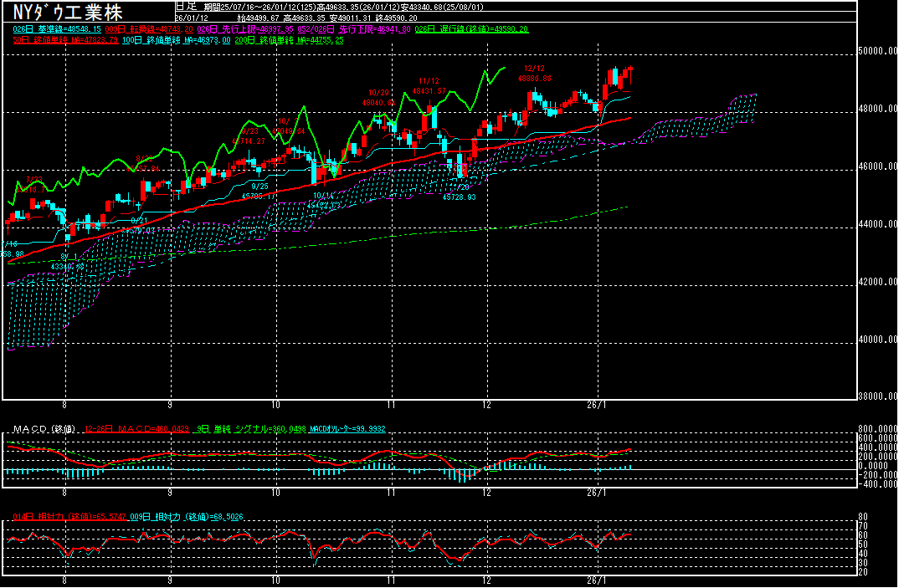Viewport: 904px width, 588px height.
Task: Click the 50日 終値単純 MA legend
Action: click(x=64, y=39)
